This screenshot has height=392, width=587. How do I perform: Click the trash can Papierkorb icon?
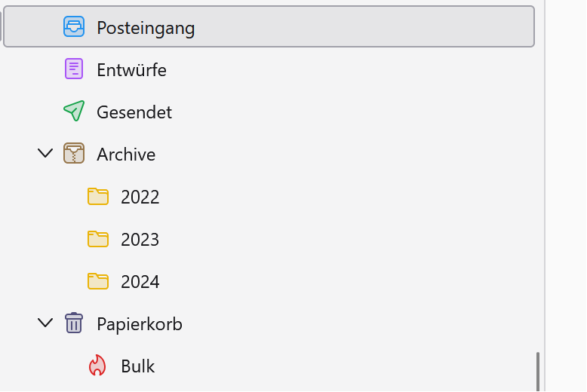tap(73, 323)
